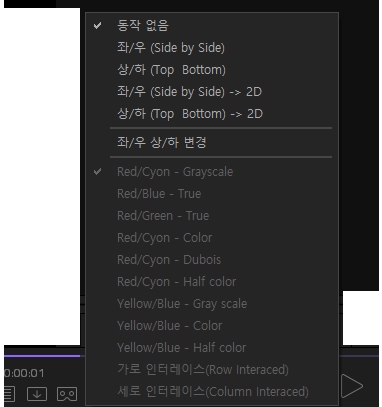Viewport: 382px width, 407px height.
Task: Choose Red/Cyon - Half color option
Action: (212, 282)
